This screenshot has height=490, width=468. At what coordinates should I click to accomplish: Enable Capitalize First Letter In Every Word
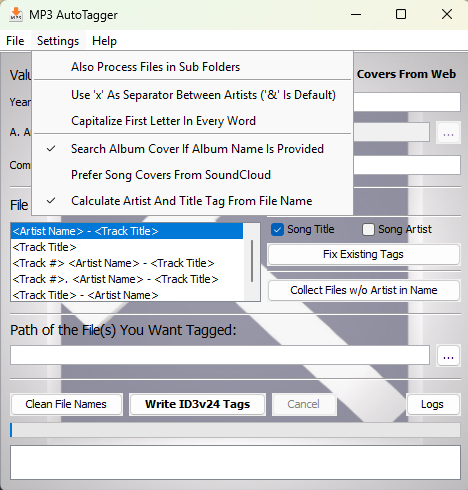pyautogui.click(x=193, y=121)
